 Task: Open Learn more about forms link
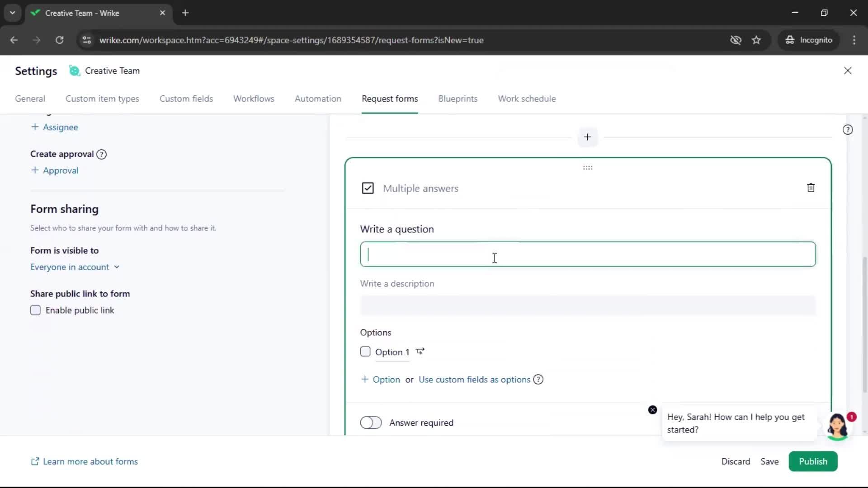[x=84, y=461]
